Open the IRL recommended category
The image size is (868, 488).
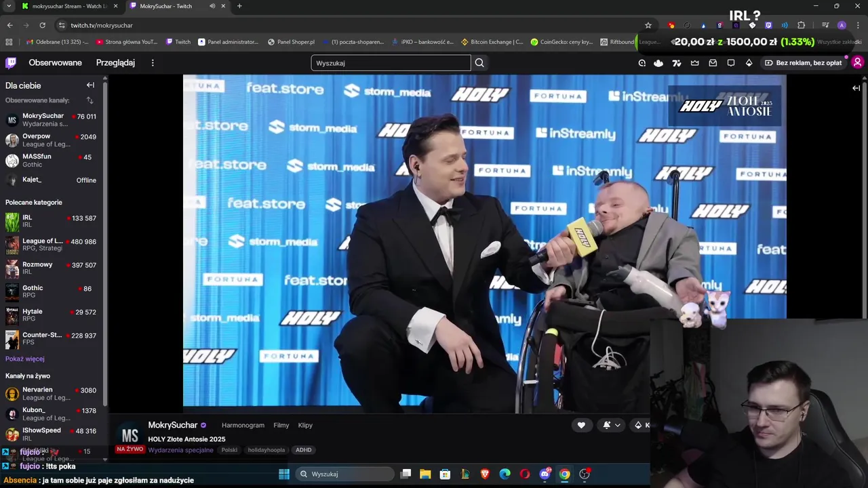coord(51,222)
